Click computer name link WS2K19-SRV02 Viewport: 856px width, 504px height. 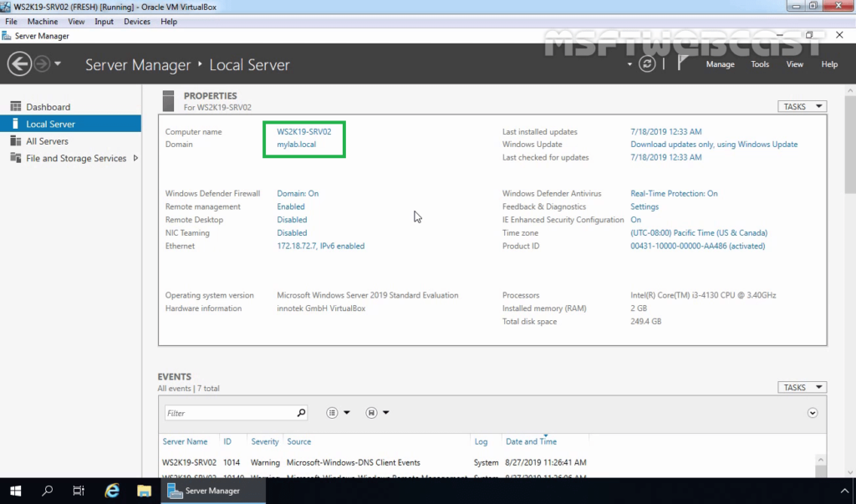(x=303, y=131)
